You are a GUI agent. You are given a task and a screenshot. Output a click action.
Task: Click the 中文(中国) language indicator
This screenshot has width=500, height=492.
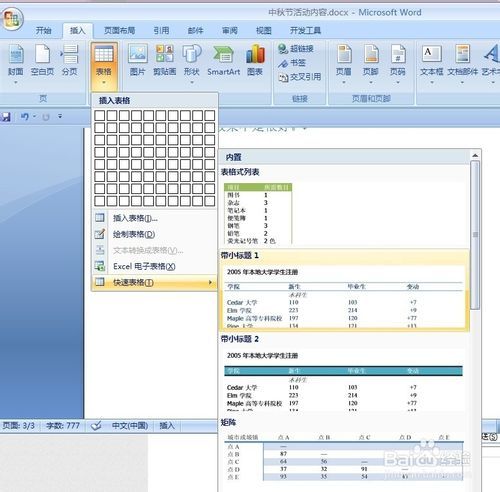pyautogui.click(x=130, y=426)
